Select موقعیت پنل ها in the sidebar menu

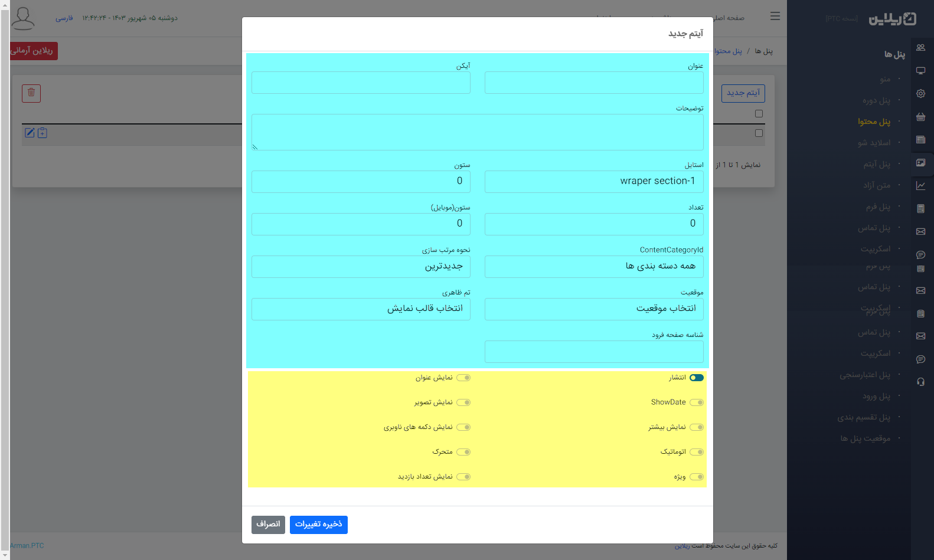(866, 438)
